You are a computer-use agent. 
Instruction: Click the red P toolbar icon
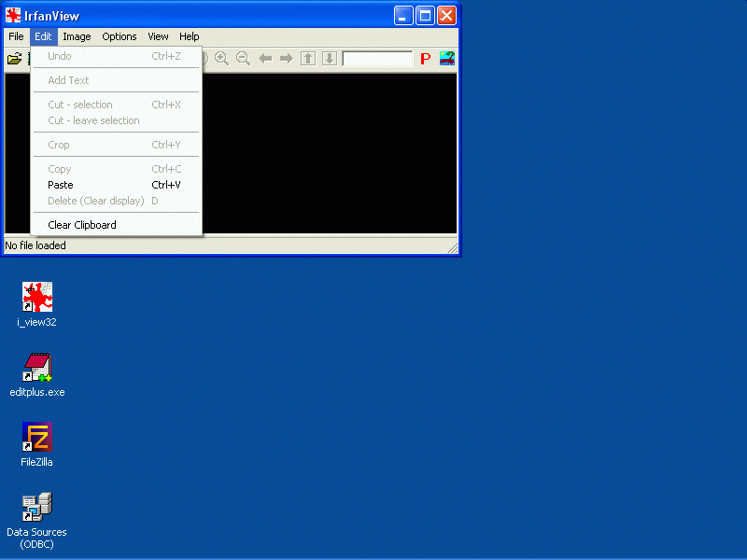pos(425,59)
